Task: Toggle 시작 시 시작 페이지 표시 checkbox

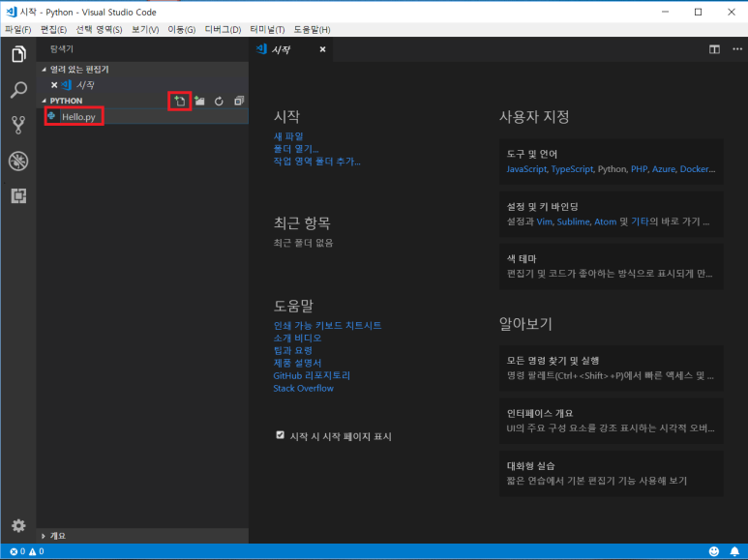Action: click(280, 435)
